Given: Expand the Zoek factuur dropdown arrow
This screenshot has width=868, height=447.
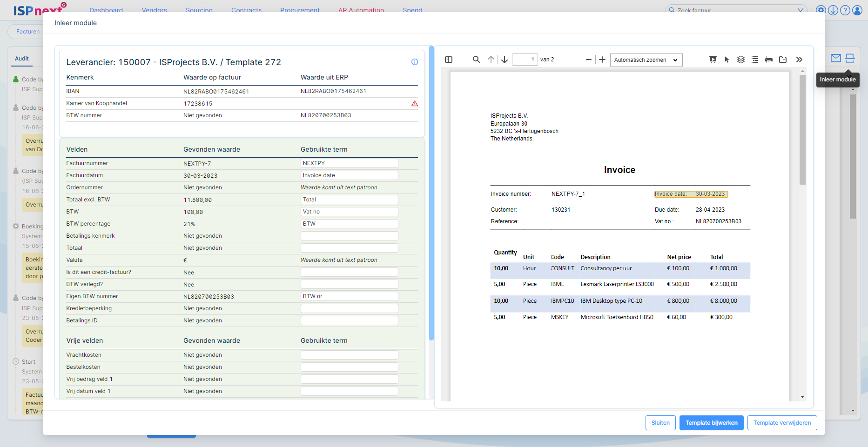Looking at the screenshot, I should [x=801, y=10].
